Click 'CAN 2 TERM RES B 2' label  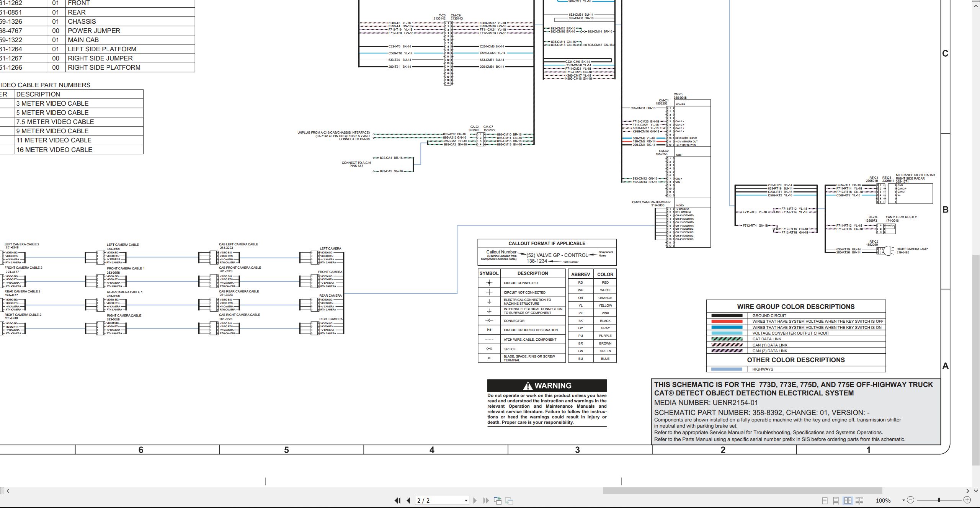(x=901, y=217)
